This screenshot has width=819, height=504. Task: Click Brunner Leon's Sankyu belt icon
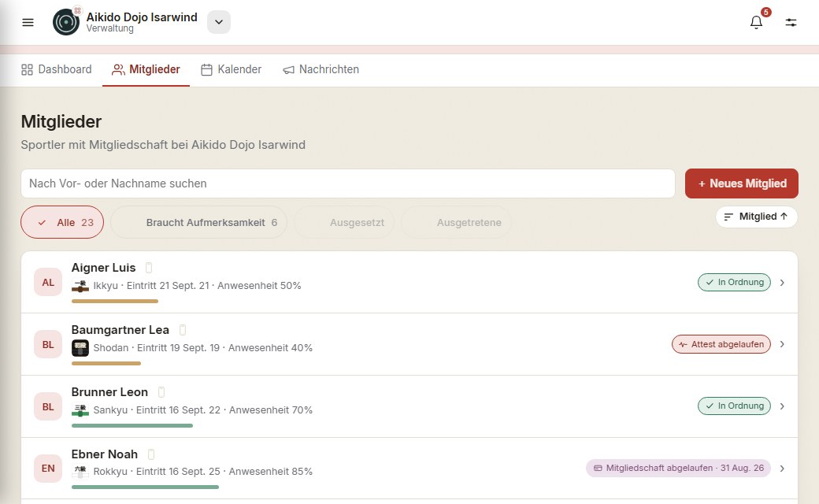[80, 410]
